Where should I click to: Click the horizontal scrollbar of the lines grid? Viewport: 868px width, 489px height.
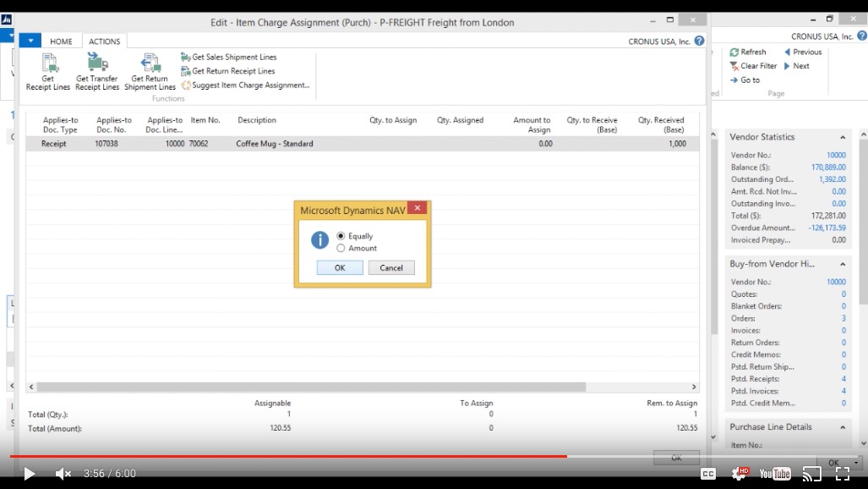[x=311, y=387]
